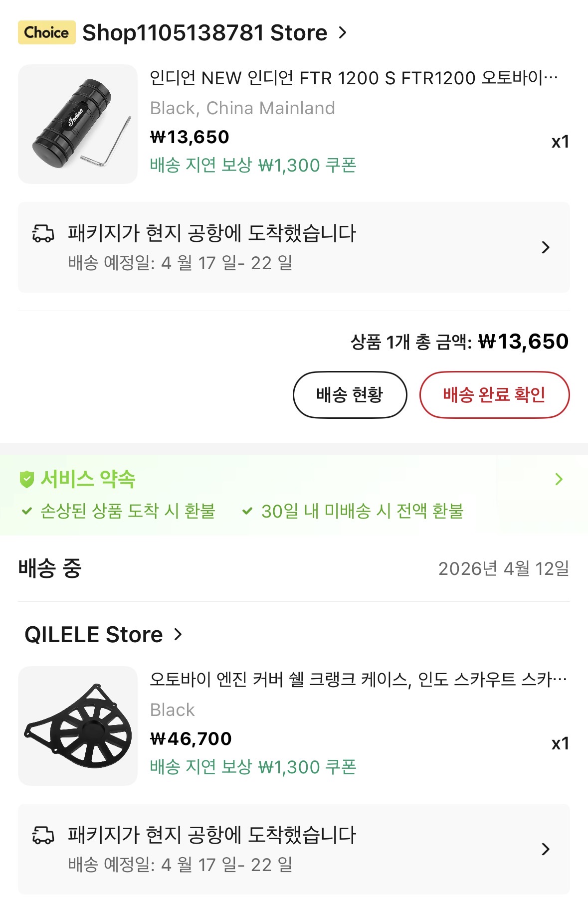Click 배송 현황 button
Screen dimensions: 588x897
(350, 395)
